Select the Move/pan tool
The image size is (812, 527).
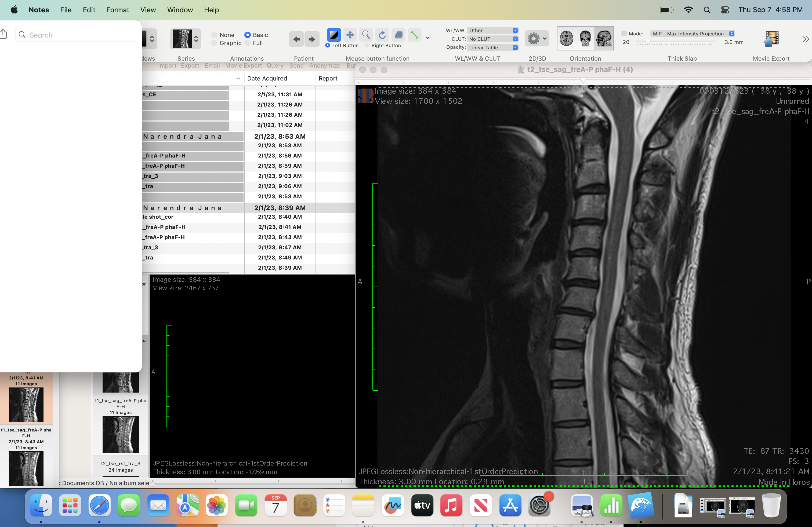coord(350,35)
